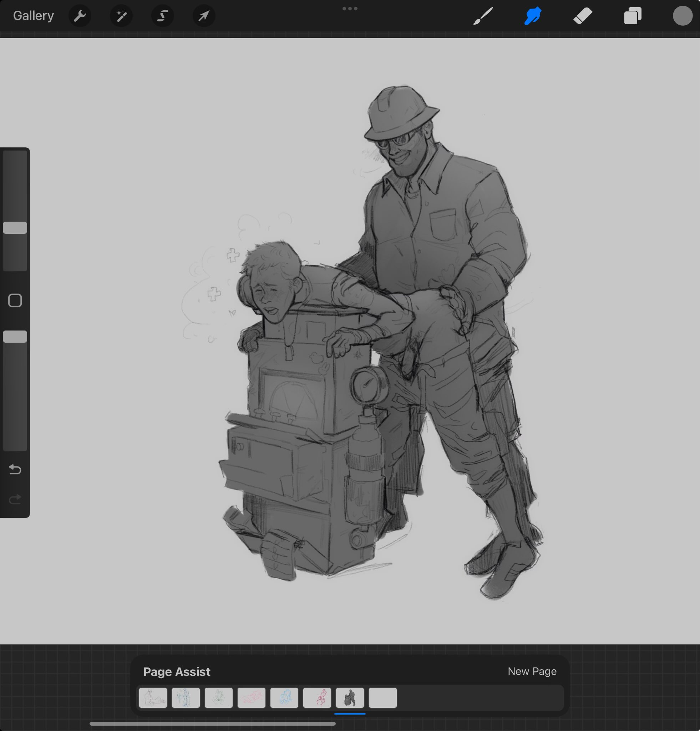Select the first page thumbnail in Page Assist

coord(153,698)
